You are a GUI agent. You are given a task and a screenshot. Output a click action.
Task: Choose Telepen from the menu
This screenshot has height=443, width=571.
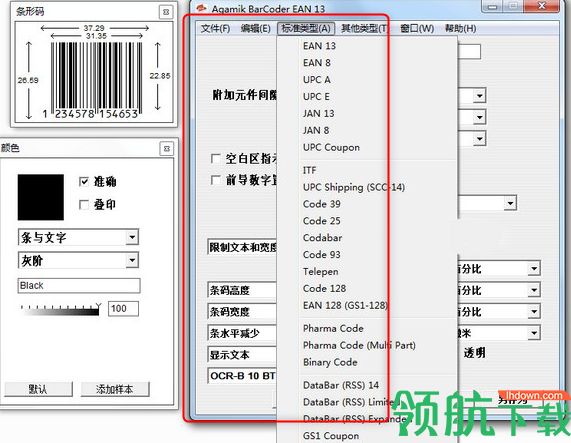point(320,272)
